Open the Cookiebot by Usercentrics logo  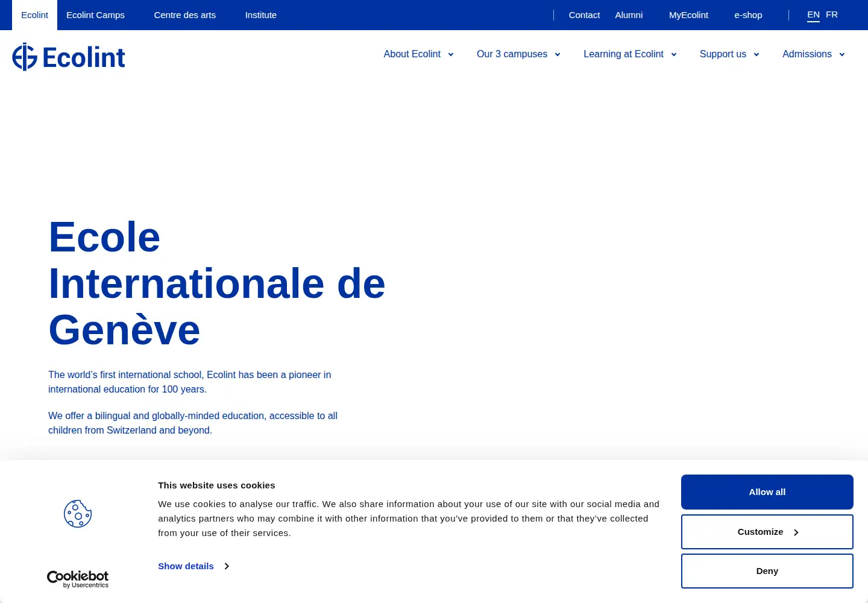[x=78, y=579]
